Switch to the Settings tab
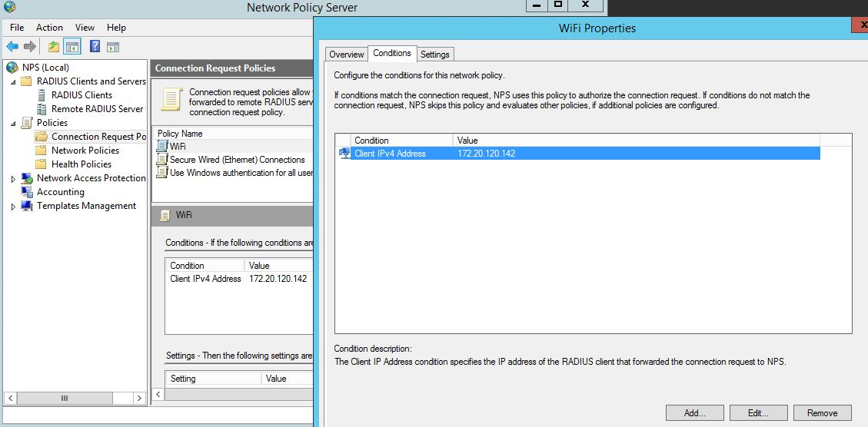The height and width of the screenshot is (427, 868). pyautogui.click(x=434, y=55)
